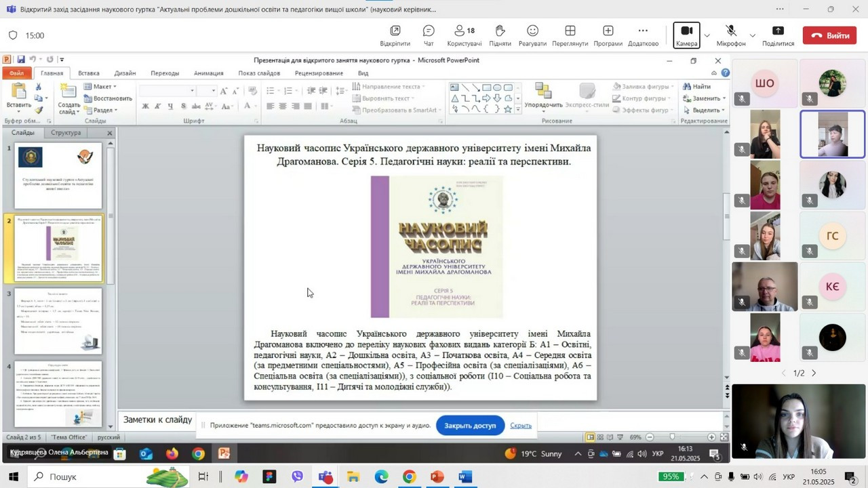Expand microphone options dropdown arrow

[752, 35]
